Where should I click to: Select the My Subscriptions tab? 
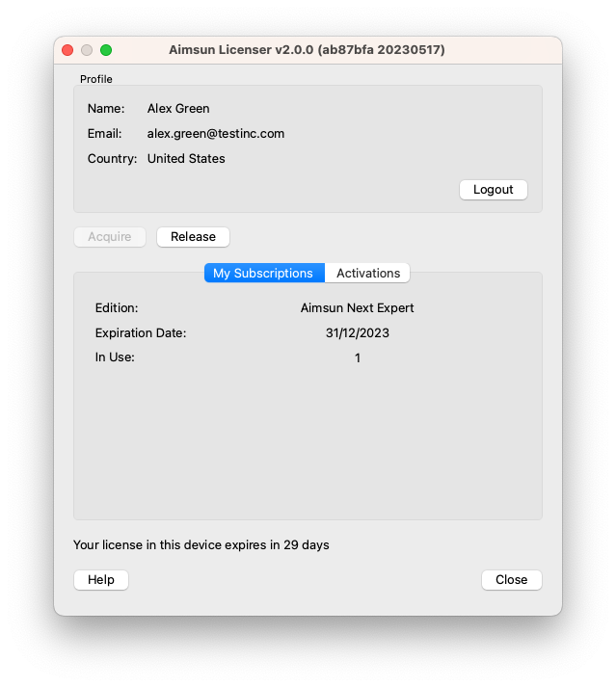pos(264,273)
